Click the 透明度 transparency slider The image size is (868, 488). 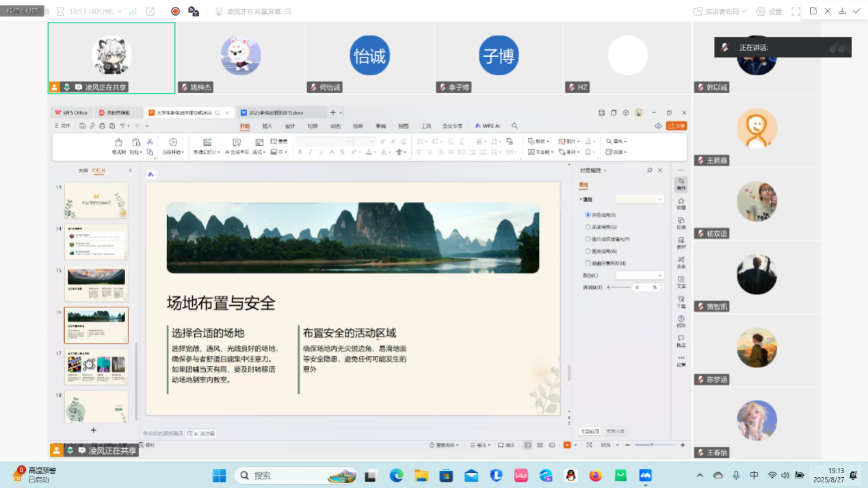619,287
